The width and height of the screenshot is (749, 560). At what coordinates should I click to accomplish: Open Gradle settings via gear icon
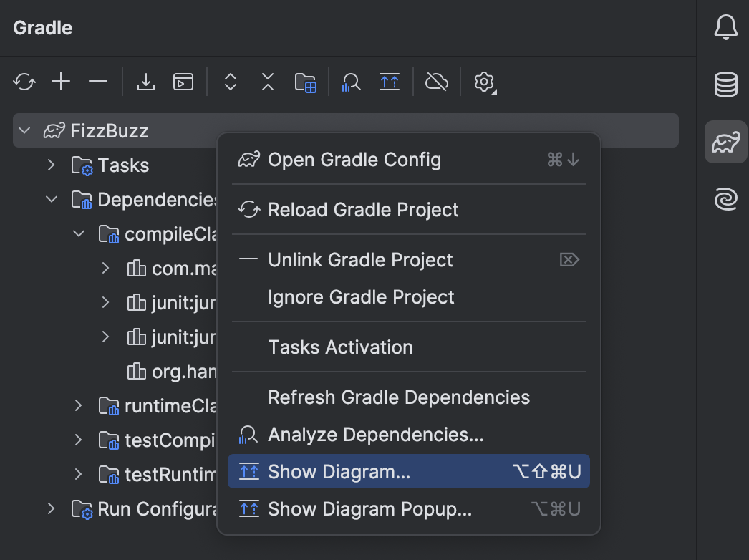point(484,82)
